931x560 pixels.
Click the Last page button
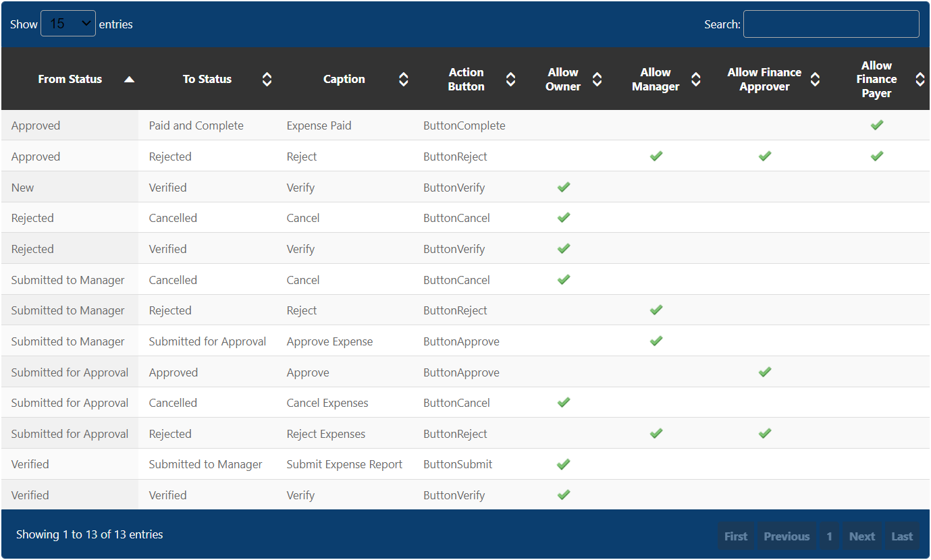902,536
